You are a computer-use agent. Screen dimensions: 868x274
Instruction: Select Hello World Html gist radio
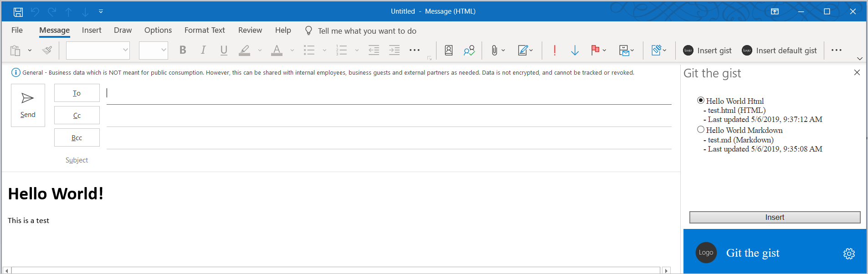[701, 100]
